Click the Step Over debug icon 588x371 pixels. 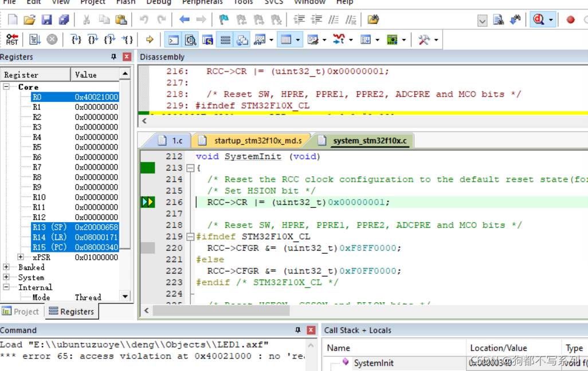[93, 40]
